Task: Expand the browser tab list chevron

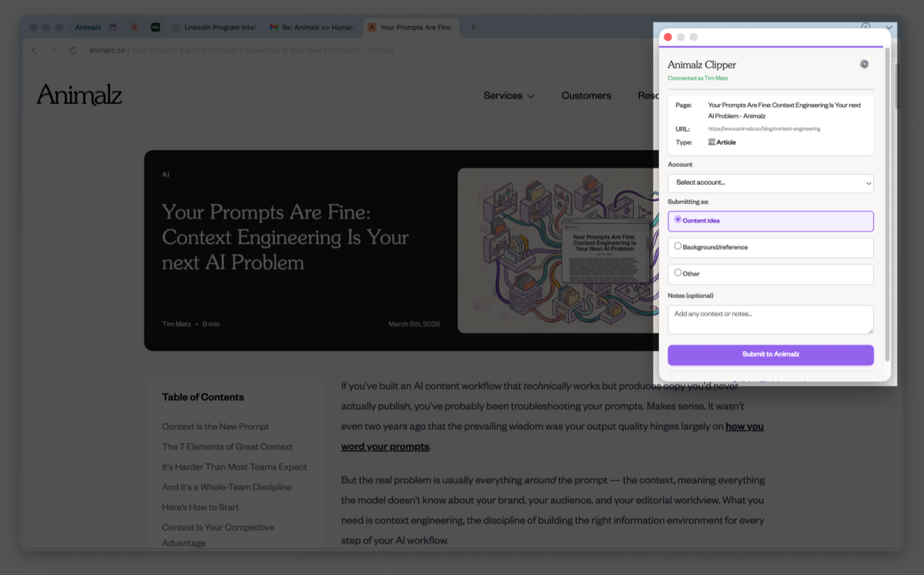Action: pyautogui.click(x=889, y=27)
